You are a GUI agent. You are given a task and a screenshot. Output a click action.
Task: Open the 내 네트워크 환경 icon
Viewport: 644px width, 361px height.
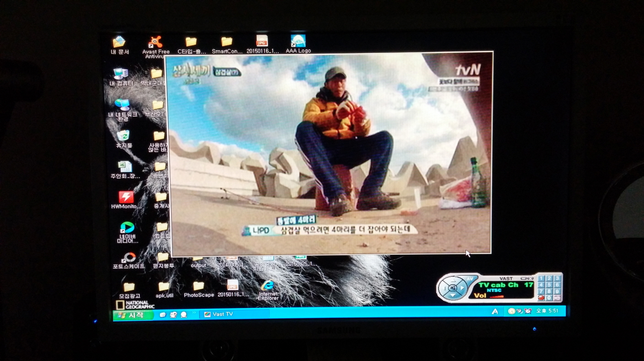pos(122,110)
